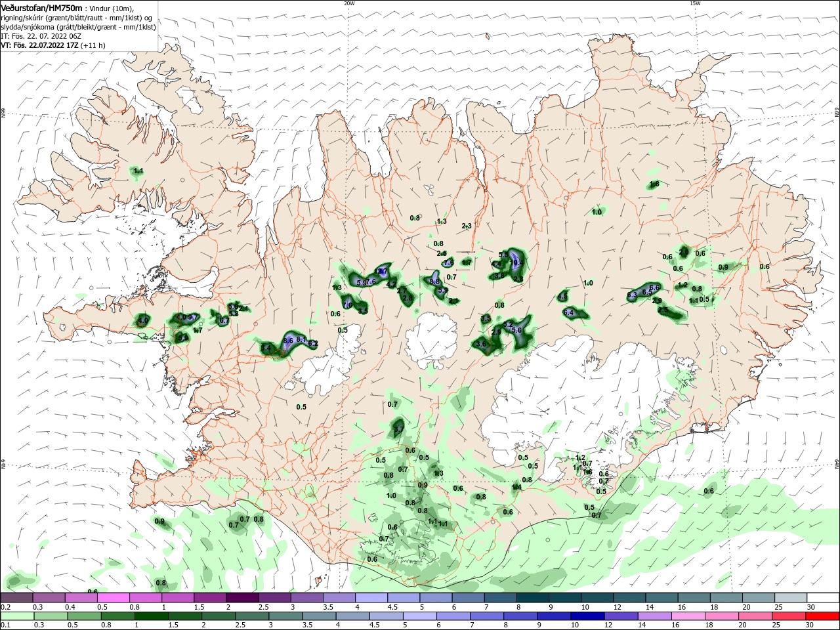Click the 15W longitude label
This screenshot has width=840, height=630.
[695, 3]
